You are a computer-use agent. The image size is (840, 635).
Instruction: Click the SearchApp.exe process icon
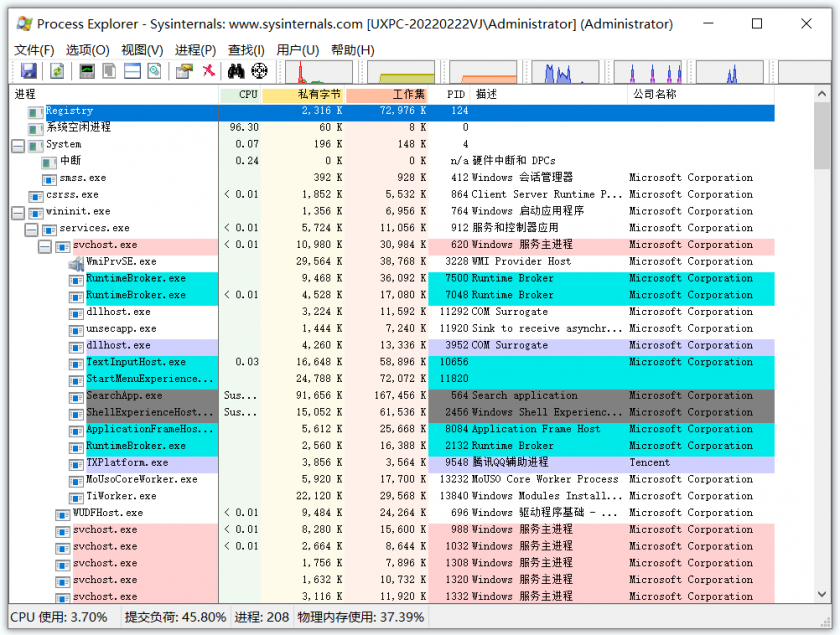pyautogui.click(x=76, y=396)
